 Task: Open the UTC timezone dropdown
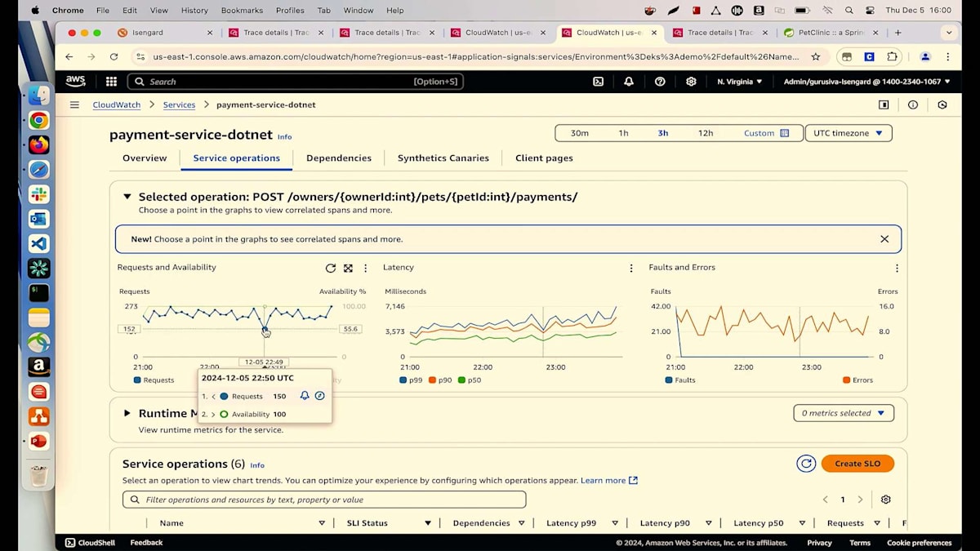[849, 133]
